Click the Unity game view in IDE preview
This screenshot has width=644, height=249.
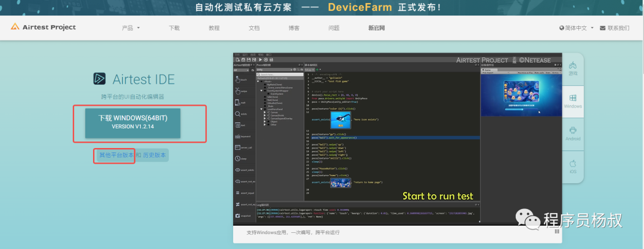(521, 95)
